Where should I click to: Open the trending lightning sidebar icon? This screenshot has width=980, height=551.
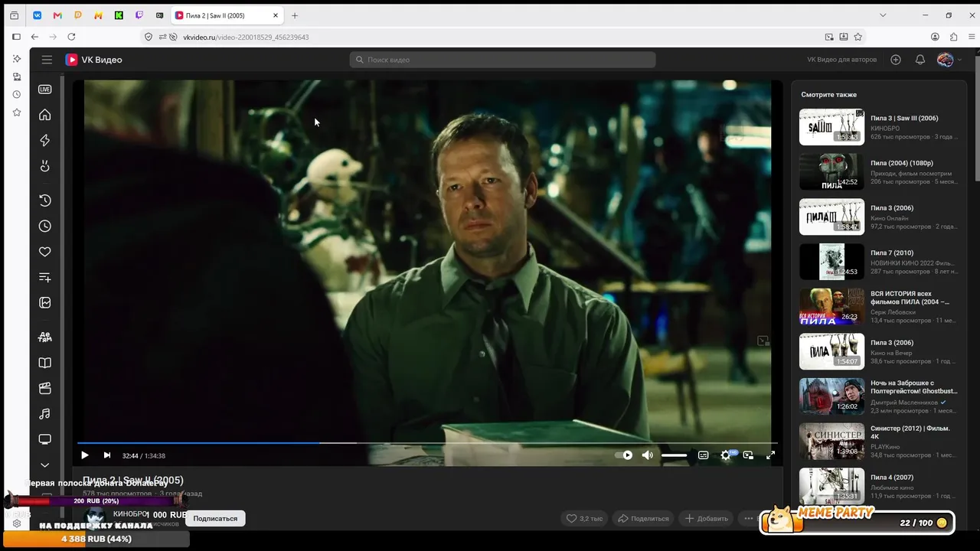[x=45, y=140]
